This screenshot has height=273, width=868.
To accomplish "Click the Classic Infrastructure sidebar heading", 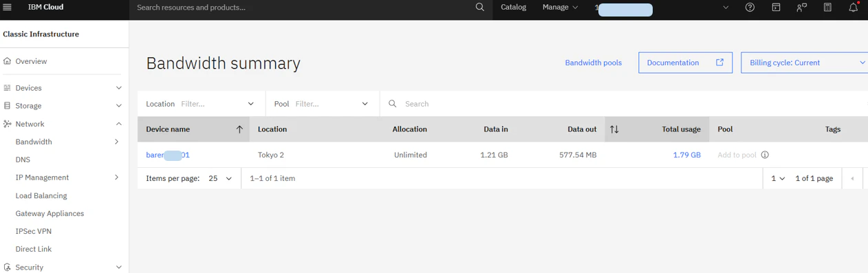I will click(41, 34).
